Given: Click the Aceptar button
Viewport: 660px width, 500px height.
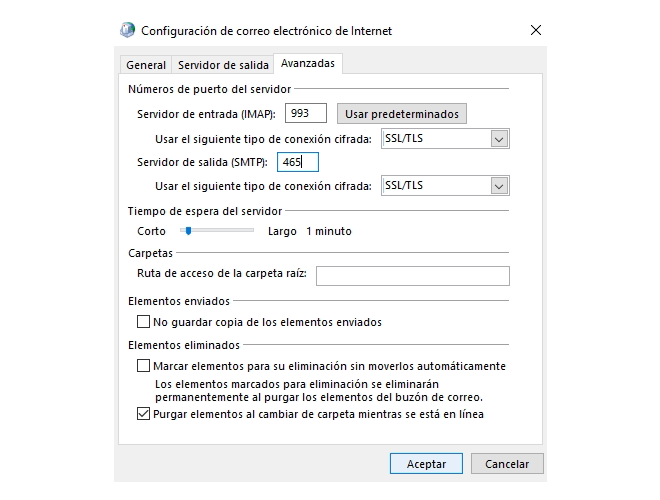Looking at the screenshot, I should [426, 464].
